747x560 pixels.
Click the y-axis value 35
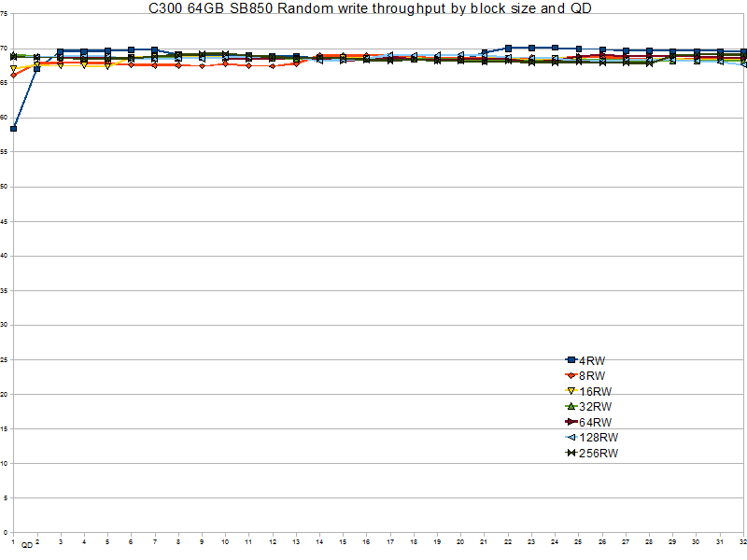[4, 290]
